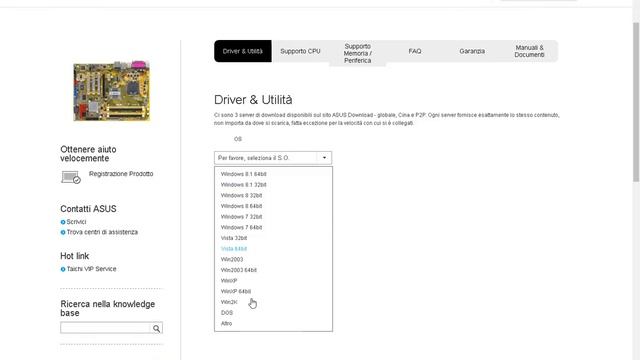Click the knowledge base search field
The height and width of the screenshot is (360, 640).
tap(106, 328)
